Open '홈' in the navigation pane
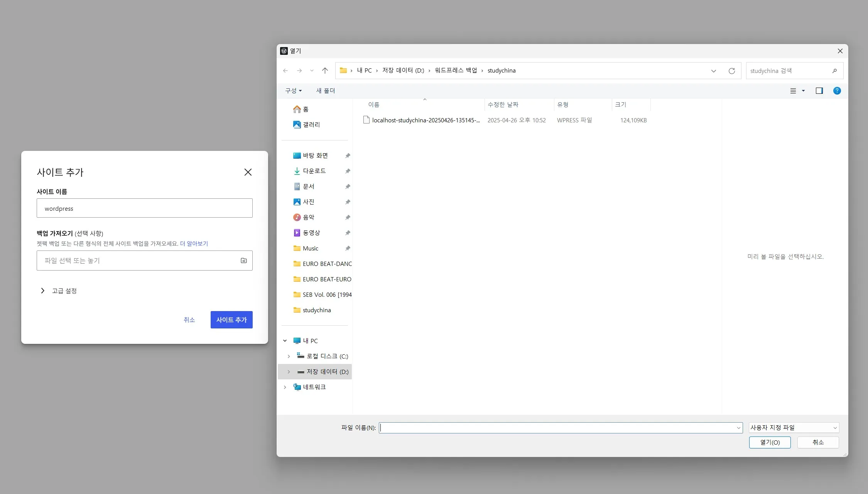Viewport: 868px width, 494px height. tap(301, 109)
